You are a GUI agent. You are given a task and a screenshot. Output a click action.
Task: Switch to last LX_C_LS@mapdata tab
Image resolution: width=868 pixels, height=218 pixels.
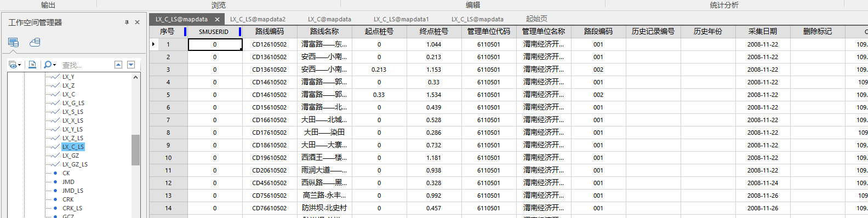[x=477, y=19]
